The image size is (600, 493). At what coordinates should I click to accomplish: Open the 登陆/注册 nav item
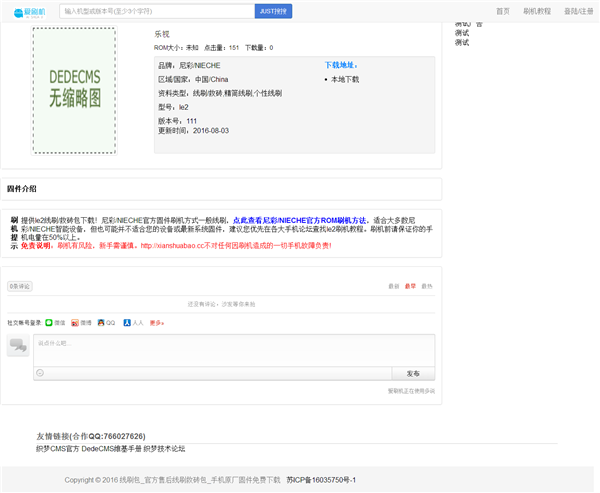(x=579, y=11)
